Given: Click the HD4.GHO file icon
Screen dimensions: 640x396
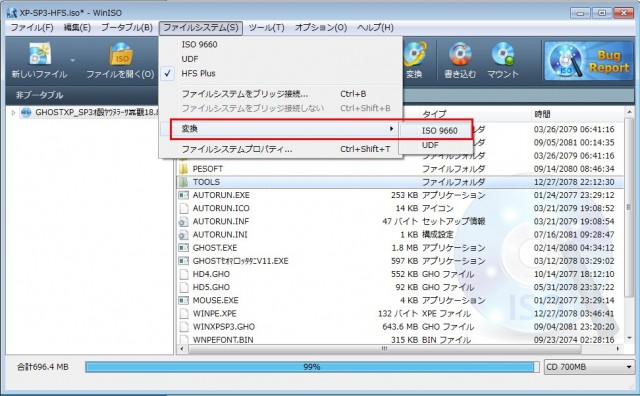Looking at the screenshot, I should point(184,274).
